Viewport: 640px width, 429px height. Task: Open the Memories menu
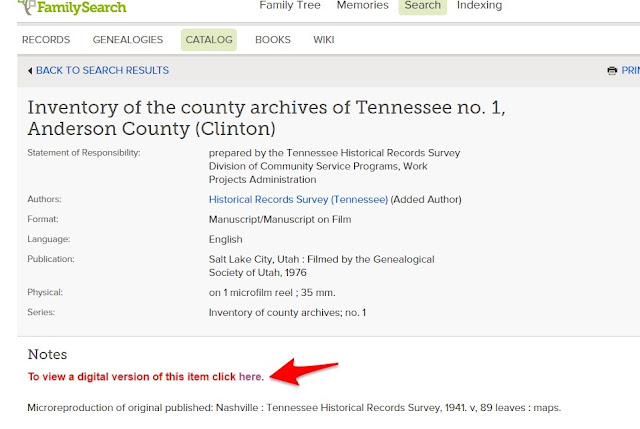(362, 5)
